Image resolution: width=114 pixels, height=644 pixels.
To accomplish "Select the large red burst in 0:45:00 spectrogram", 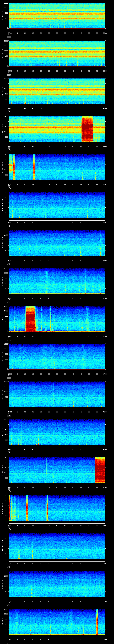I will 30,318.
